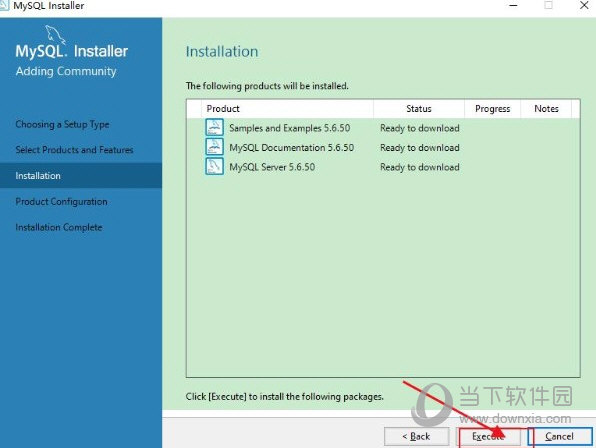Click the Samples and Examples product icon
This screenshot has width=596, height=448.
click(x=214, y=127)
